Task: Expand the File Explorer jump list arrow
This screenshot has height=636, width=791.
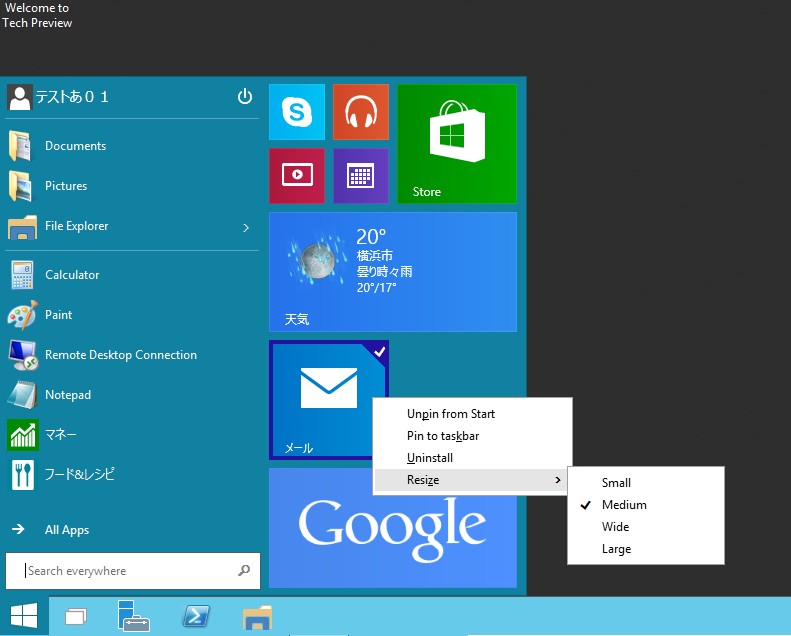Action: point(246,228)
